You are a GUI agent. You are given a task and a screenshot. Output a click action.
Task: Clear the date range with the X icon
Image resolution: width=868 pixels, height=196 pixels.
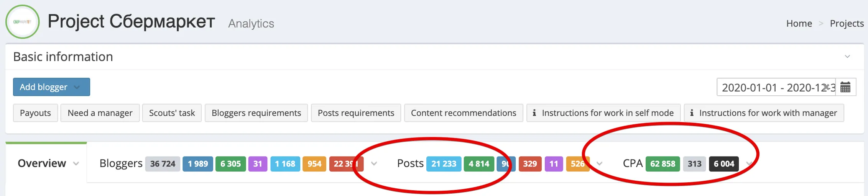pyautogui.click(x=827, y=87)
